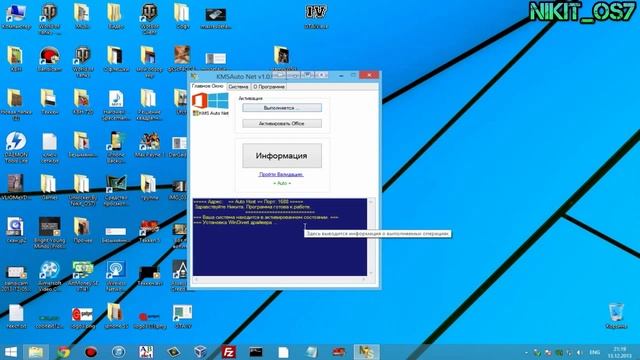Follow the Пройти Валидацию link
Image resolution: width=640 pixels, height=360 pixels.
281,174
